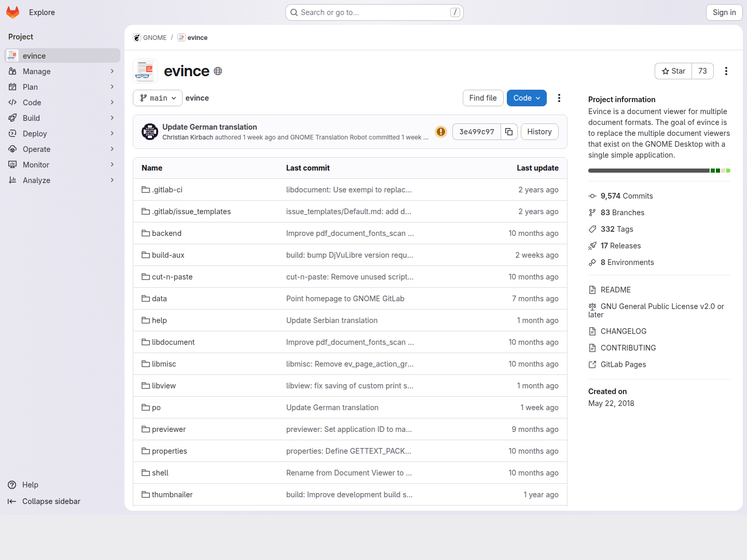Click the Help question mark icon
The height and width of the screenshot is (560, 747).
12,485
